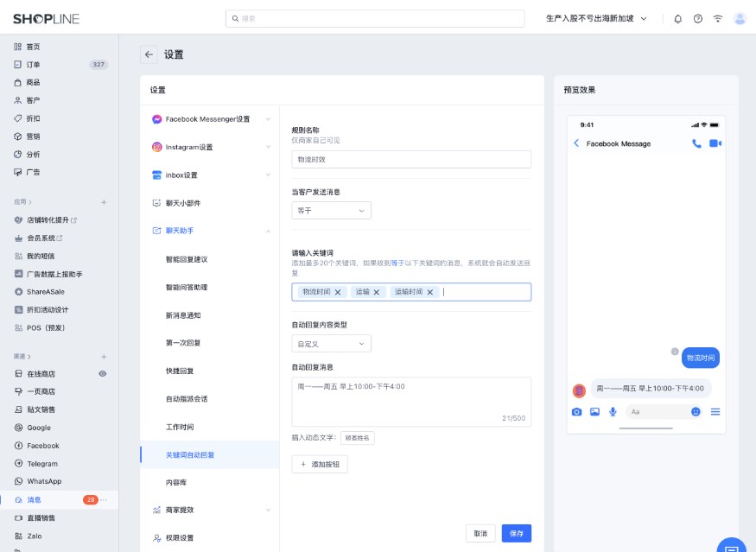The width and height of the screenshot is (756, 552).
Task: Click the 取消 cancel button
Action: point(480,533)
